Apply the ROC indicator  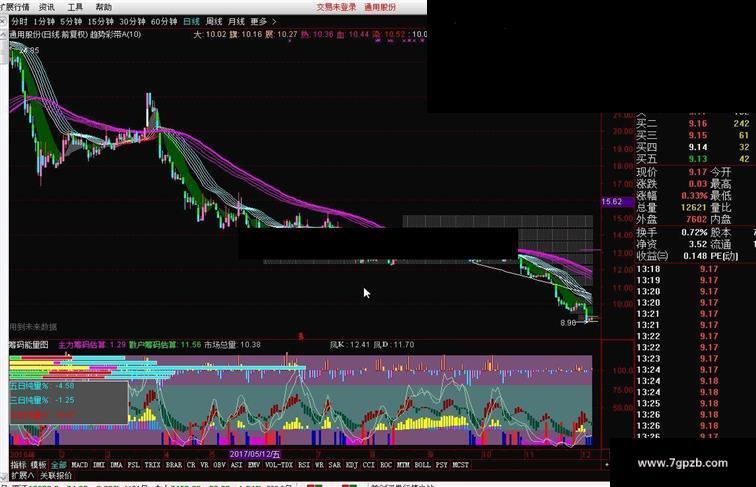point(386,465)
